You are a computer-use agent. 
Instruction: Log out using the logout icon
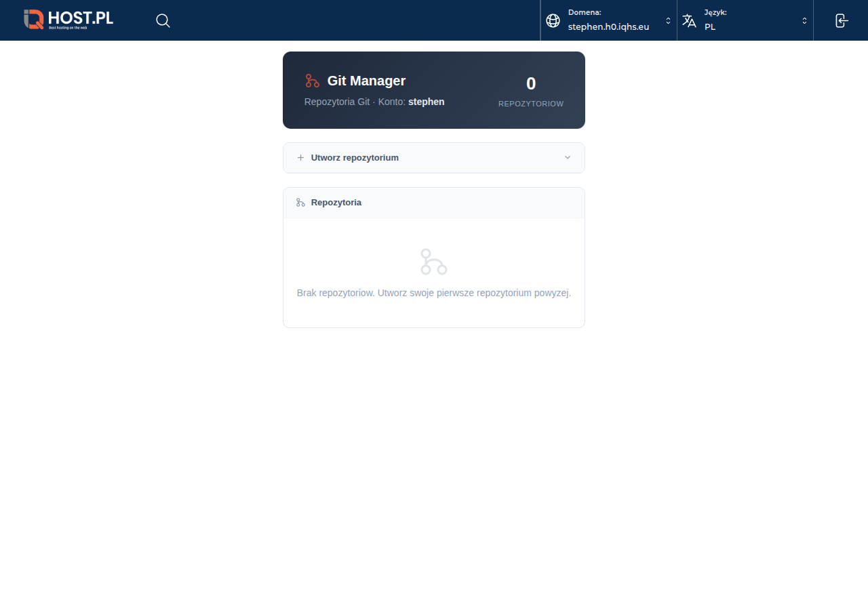(x=841, y=20)
